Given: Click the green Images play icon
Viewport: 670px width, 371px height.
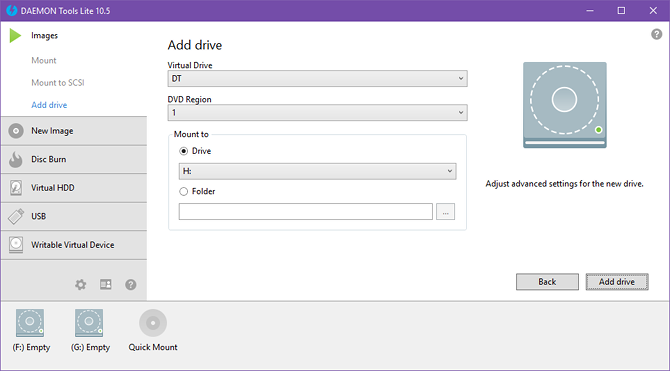Looking at the screenshot, I should click(x=15, y=35).
